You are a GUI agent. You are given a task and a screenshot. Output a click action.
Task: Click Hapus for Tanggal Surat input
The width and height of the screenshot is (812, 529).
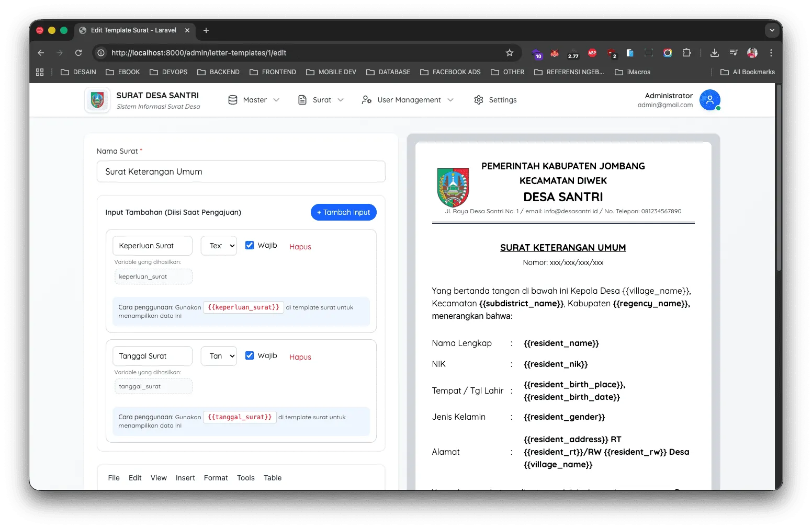click(x=300, y=357)
